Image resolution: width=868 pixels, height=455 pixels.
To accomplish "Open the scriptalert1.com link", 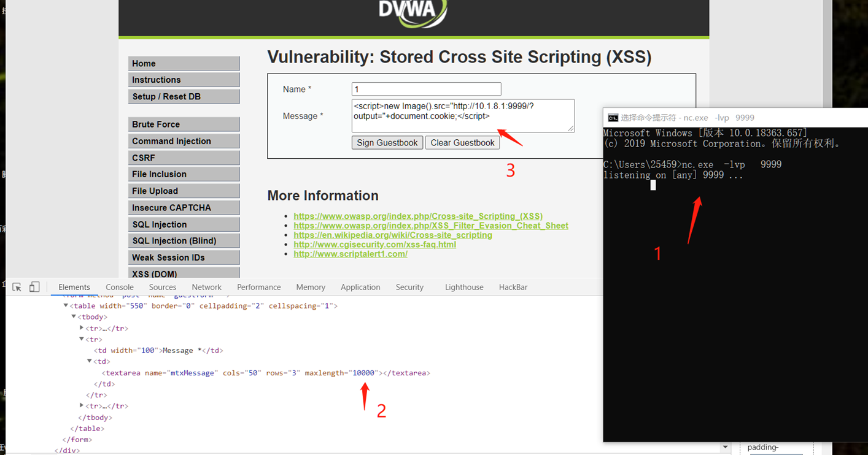I will pyautogui.click(x=351, y=254).
